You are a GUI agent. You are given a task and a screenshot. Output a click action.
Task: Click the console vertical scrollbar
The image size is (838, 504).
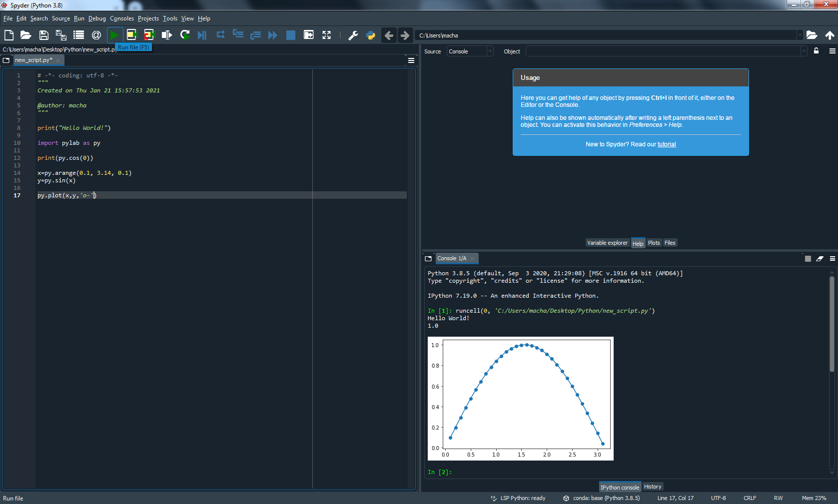[832, 325]
